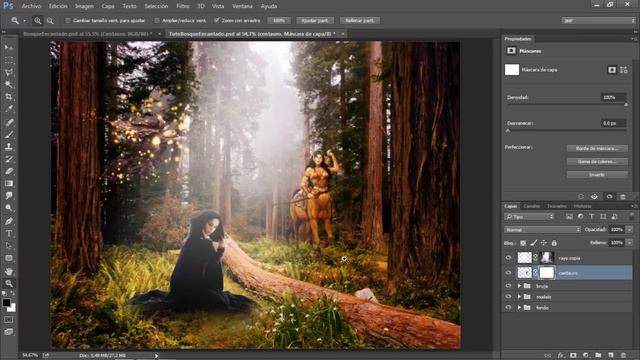The image size is (640, 360).
Task: Click the 'Borde de máscara...' button
Action: click(597, 149)
